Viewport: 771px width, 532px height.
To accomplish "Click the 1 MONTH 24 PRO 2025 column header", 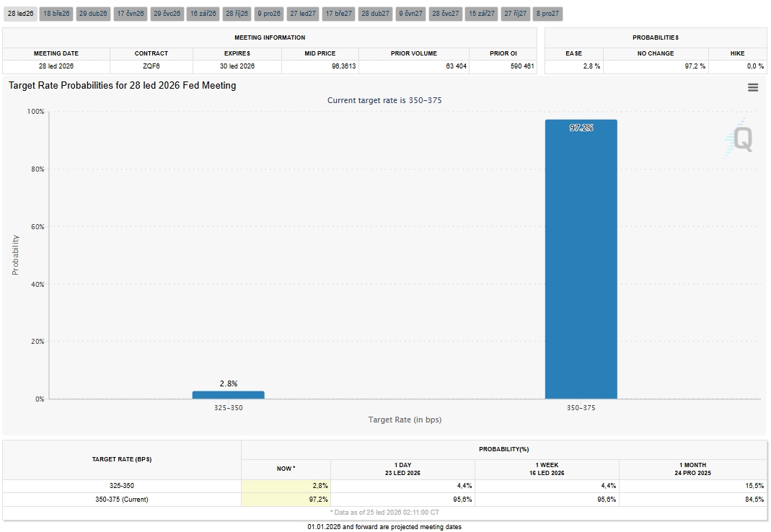I will click(692, 469).
